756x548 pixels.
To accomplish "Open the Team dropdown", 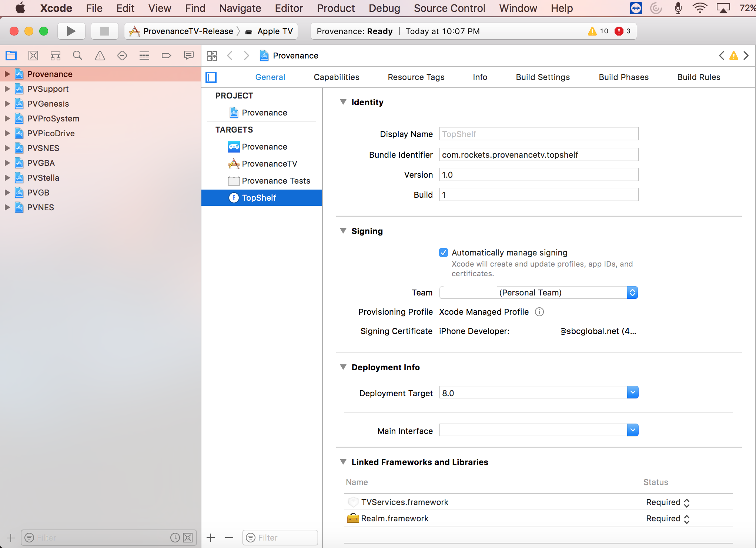I will point(632,293).
